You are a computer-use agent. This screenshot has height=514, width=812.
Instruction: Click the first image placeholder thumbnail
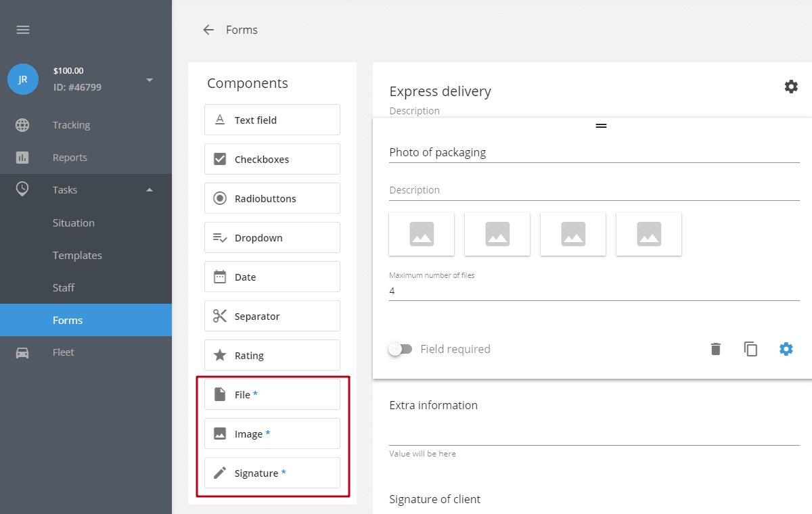[422, 234]
